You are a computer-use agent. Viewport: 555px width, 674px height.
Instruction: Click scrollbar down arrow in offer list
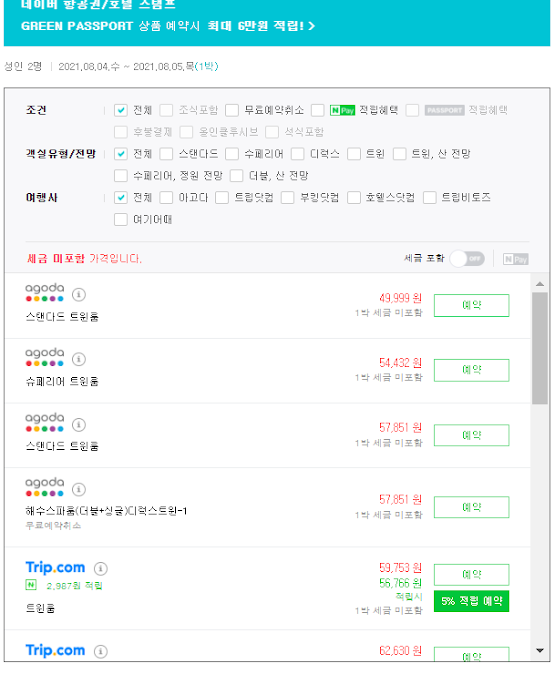coord(540,650)
